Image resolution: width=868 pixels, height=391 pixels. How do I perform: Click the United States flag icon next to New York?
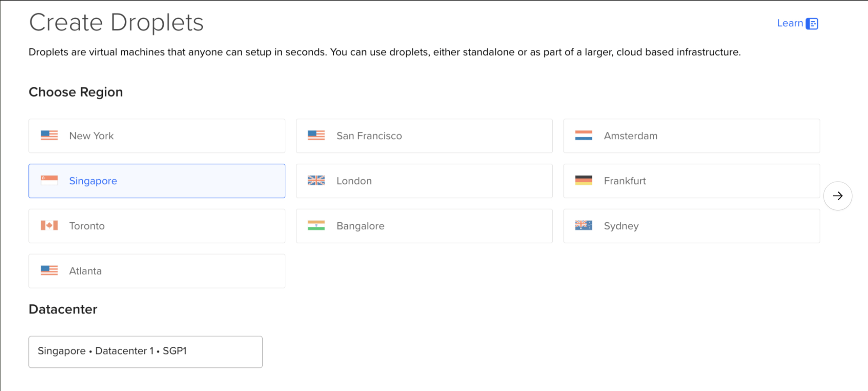[x=49, y=135]
